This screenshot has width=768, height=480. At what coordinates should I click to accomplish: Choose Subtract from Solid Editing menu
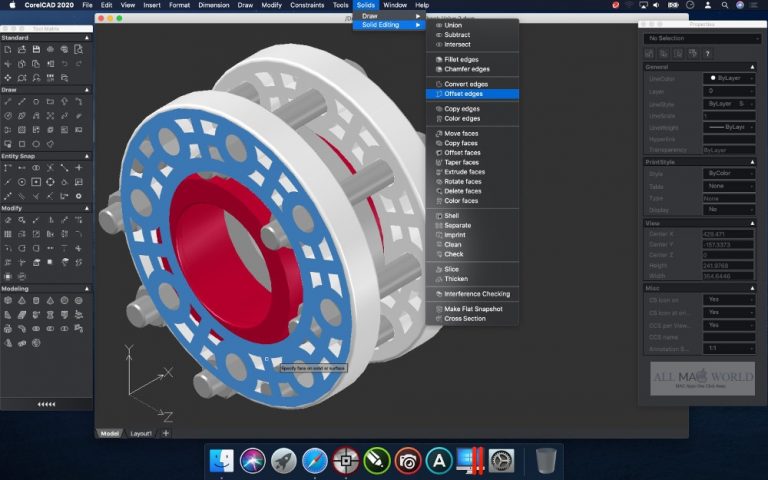pyautogui.click(x=472, y=35)
